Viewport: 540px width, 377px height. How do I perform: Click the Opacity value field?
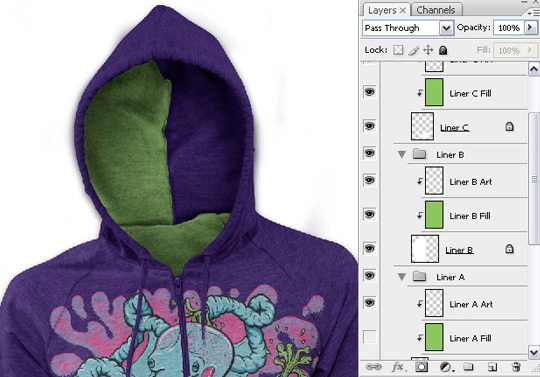(509, 28)
